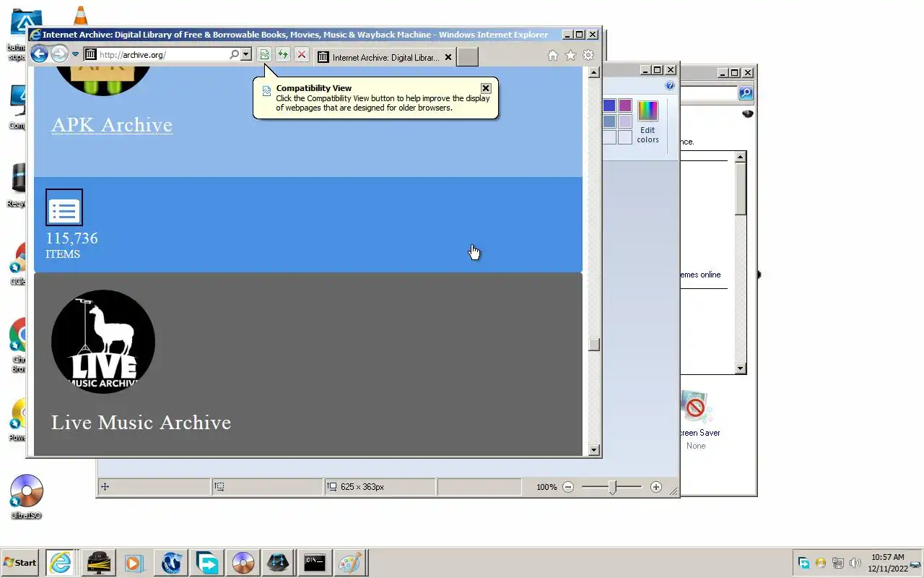Click Internet Explorer taskbar icon
924x578 pixels.
click(x=61, y=562)
